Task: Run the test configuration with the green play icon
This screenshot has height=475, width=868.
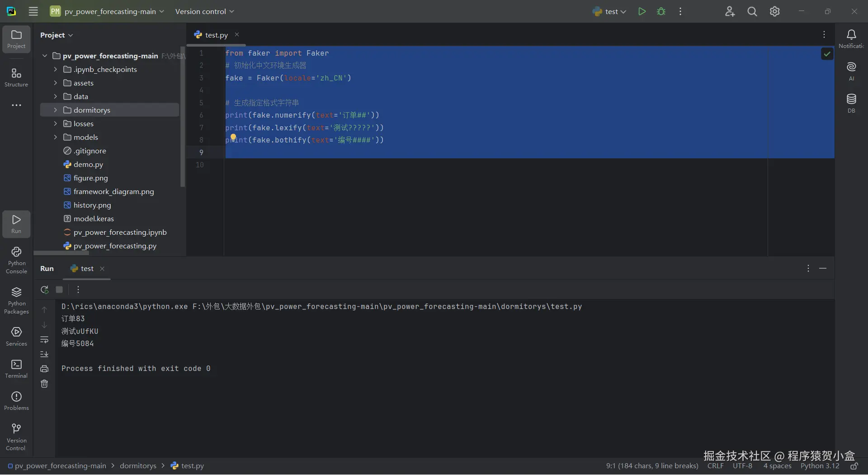Action: point(642,11)
